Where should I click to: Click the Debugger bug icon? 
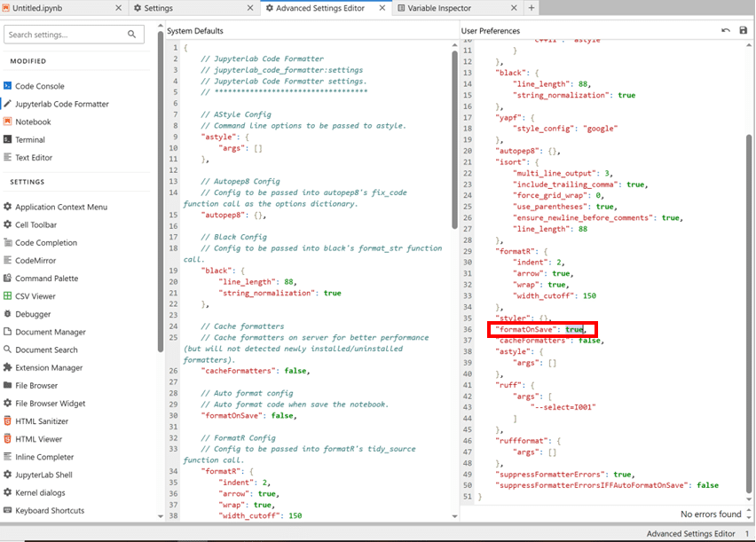pos(8,314)
